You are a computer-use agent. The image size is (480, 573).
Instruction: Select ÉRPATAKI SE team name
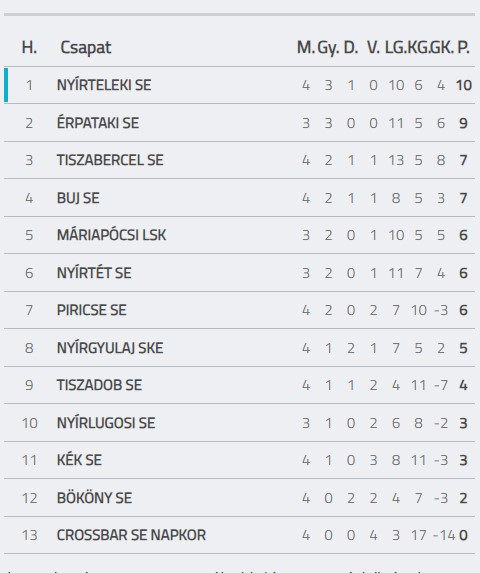98,123
